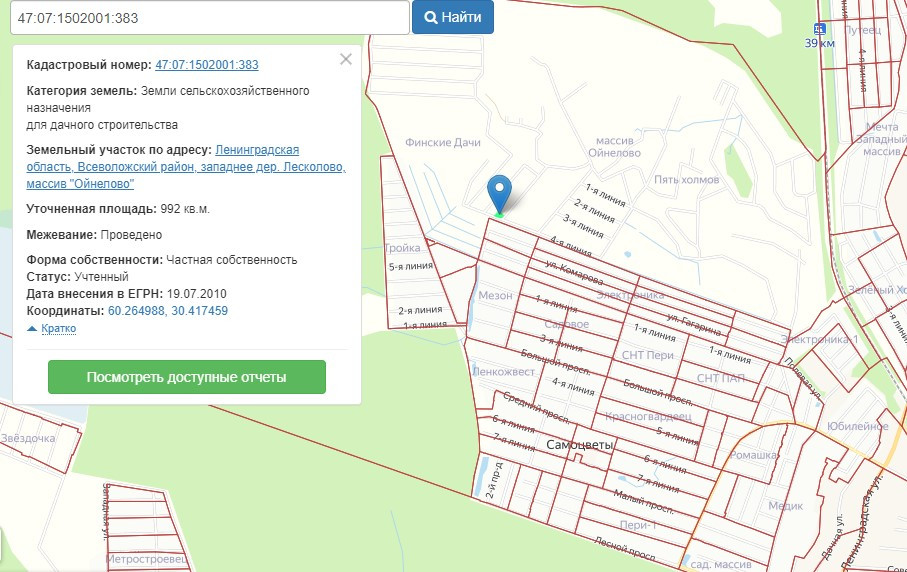Image resolution: width=907 pixels, height=572 pixels.
Task: Click the СНТ Пери map label
Action: [647, 355]
